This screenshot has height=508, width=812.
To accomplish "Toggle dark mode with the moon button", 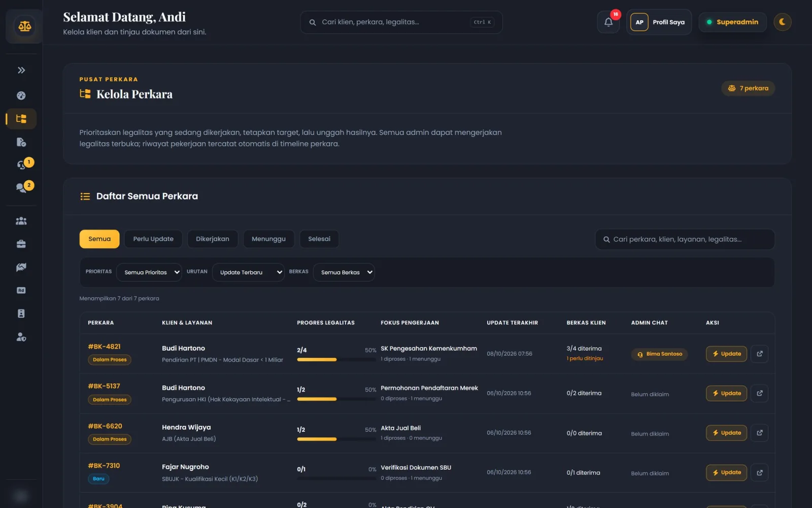I will 783,22.
